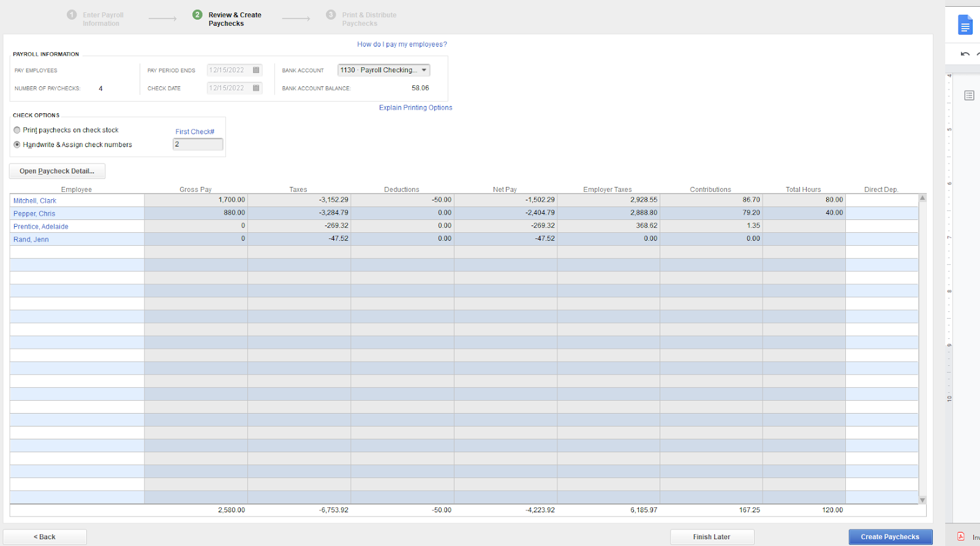The height and width of the screenshot is (546, 980).
Task: Select gross pay cell 880.00
Action: (x=196, y=213)
